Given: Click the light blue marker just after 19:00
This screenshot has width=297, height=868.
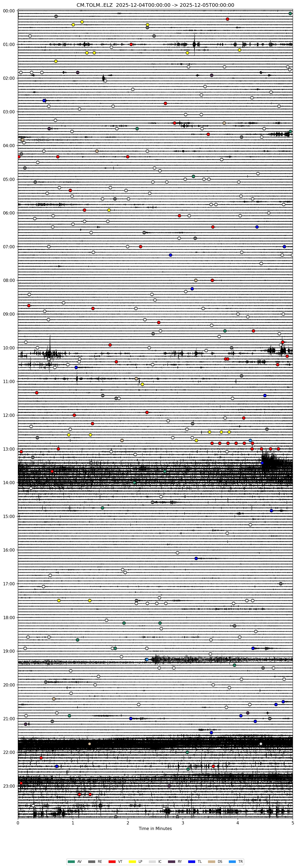Looking at the screenshot, I should click(x=147, y=424).
